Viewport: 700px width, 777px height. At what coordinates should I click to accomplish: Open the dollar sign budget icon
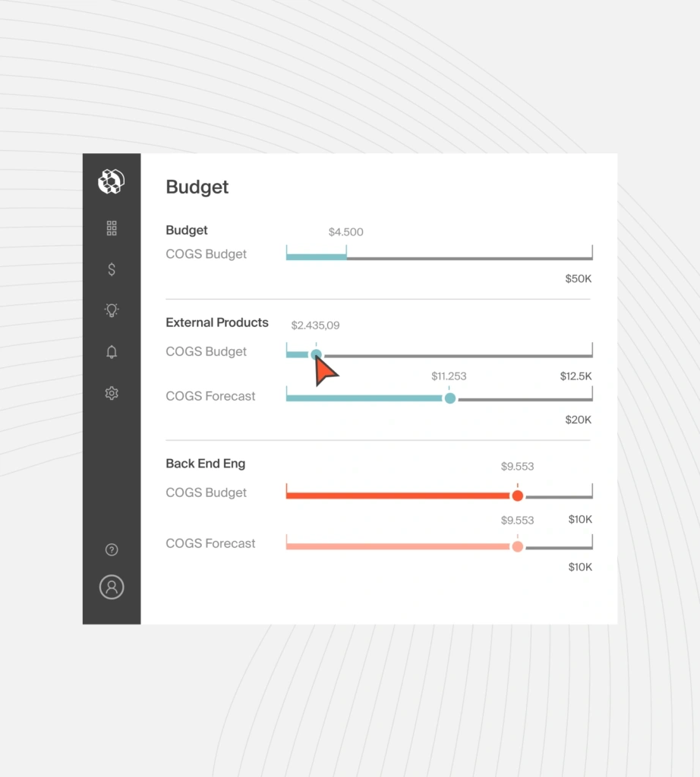pos(112,269)
